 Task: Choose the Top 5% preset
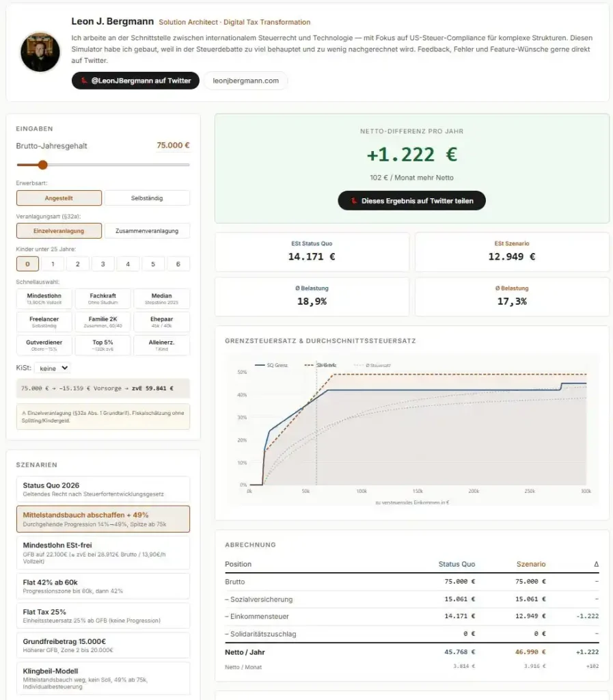(103, 345)
